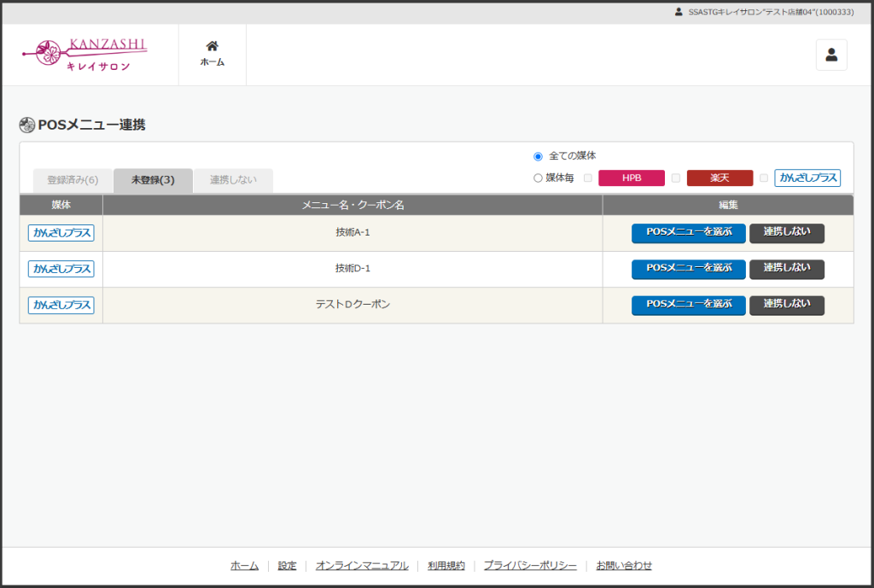Click POSメニューを選ぶ for 技術A-1

pyautogui.click(x=688, y=233)
